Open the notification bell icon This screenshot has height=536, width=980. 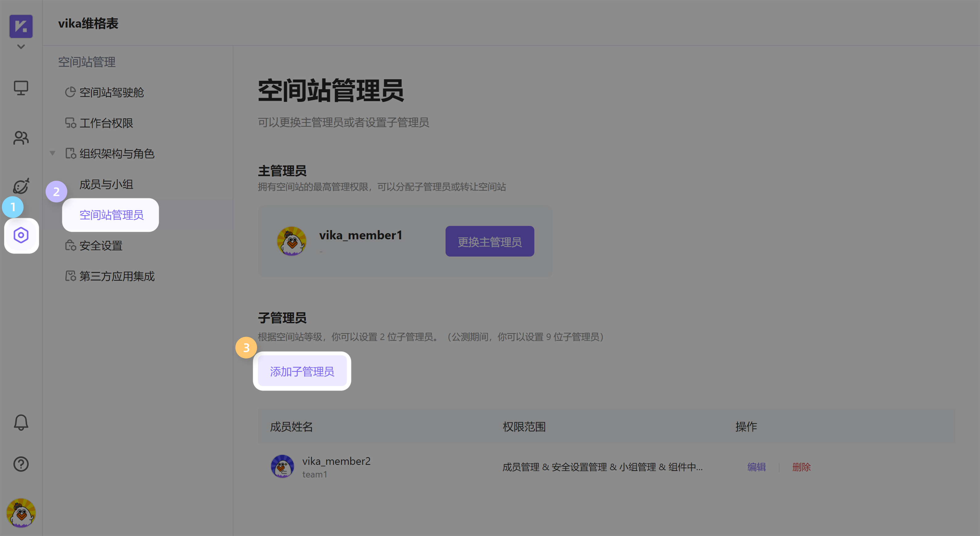pos(21,423)
